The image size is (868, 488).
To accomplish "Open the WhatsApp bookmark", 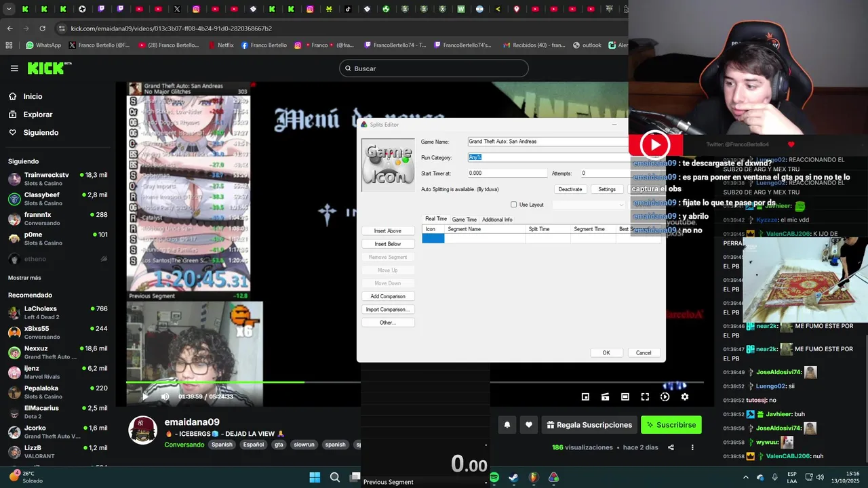I will [x=43, y=45].
